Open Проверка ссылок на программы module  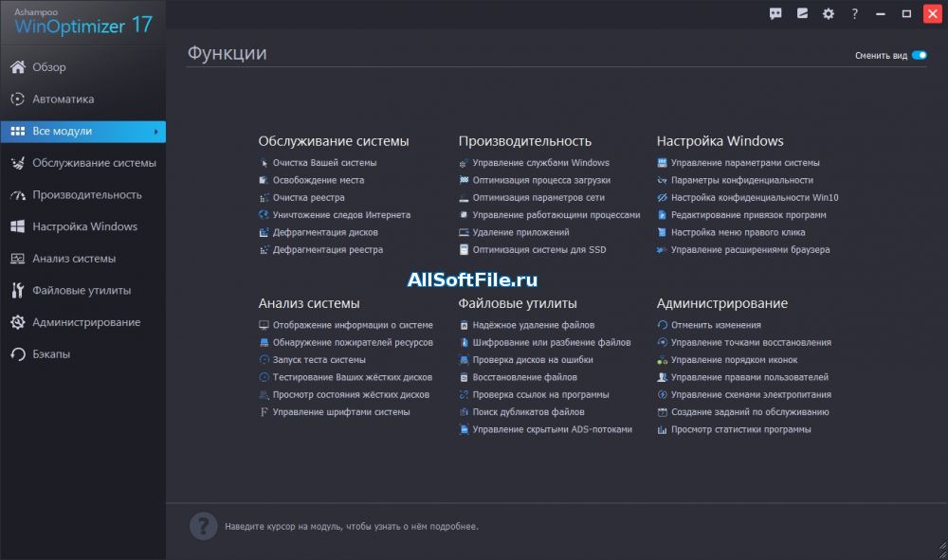click(540, 395)
